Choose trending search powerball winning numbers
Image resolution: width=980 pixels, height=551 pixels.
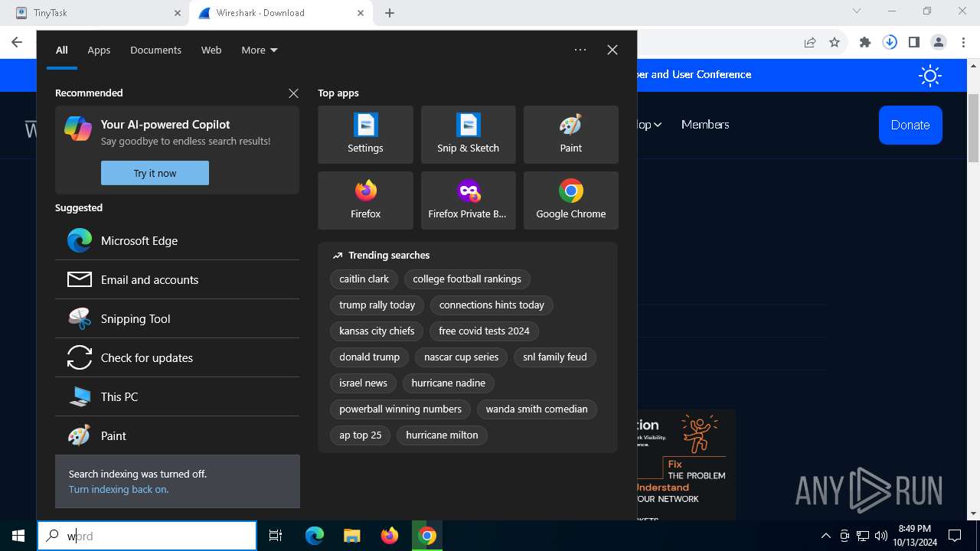point(400,409)
